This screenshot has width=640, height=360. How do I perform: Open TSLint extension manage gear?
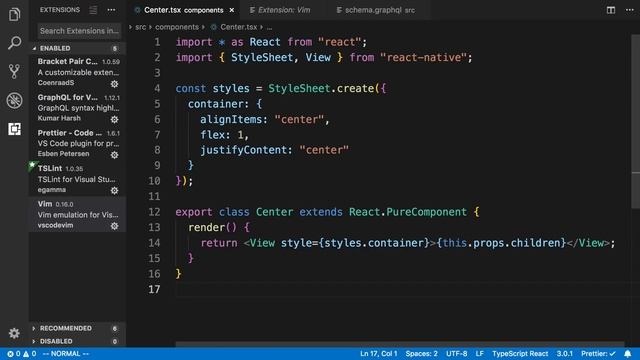point(115,190)
